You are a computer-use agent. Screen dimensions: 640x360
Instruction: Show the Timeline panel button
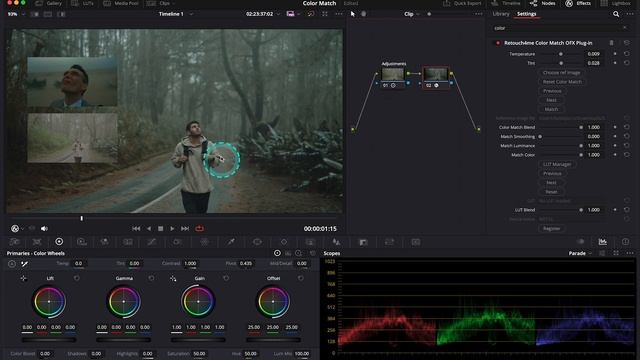coord(506,3)
